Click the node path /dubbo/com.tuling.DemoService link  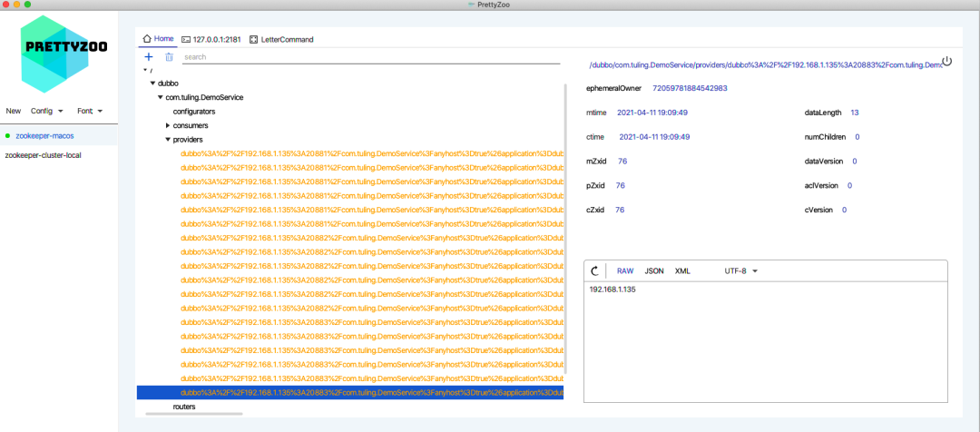coord(766,65)
